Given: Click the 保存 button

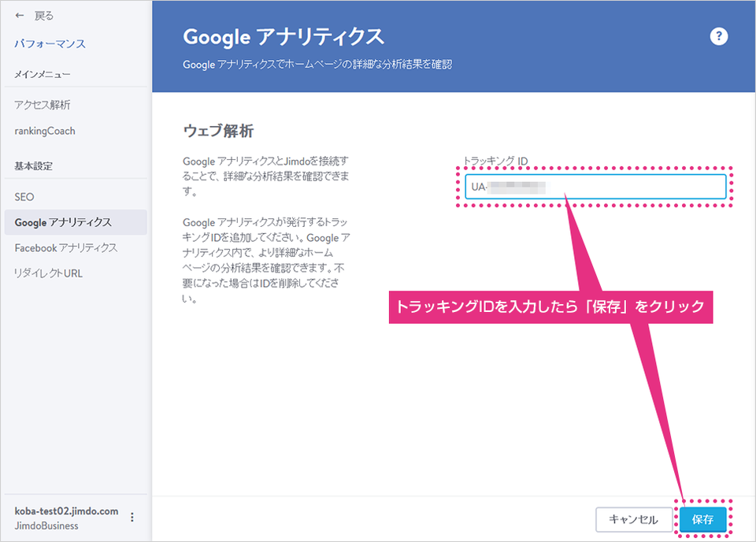Looking at the screenshot, I should [x=703, y=519].
